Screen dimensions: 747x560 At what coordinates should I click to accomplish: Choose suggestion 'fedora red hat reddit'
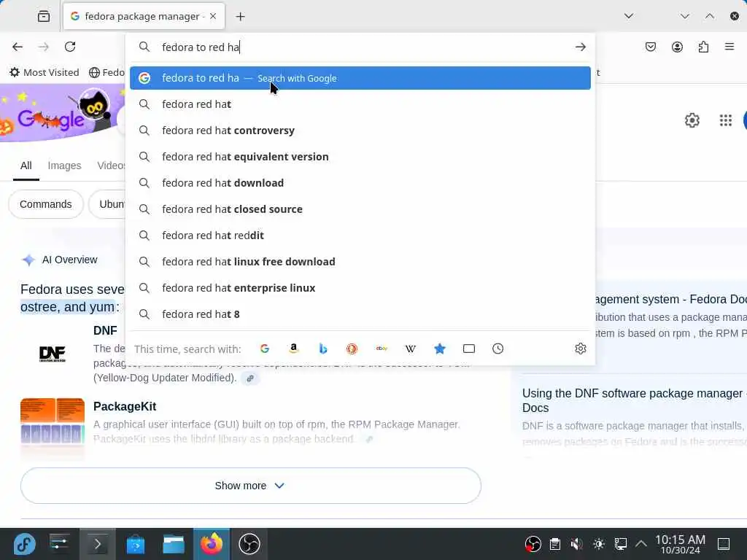360,236
